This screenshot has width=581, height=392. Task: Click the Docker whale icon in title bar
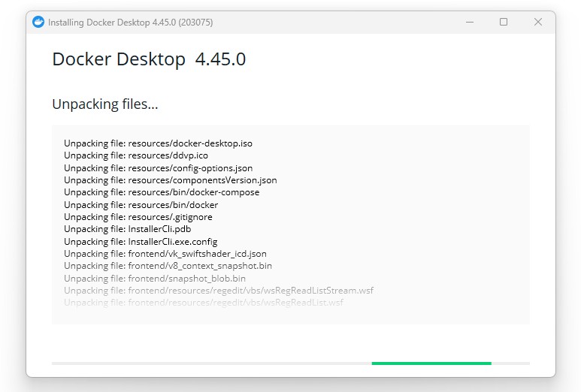coord(38,23)
